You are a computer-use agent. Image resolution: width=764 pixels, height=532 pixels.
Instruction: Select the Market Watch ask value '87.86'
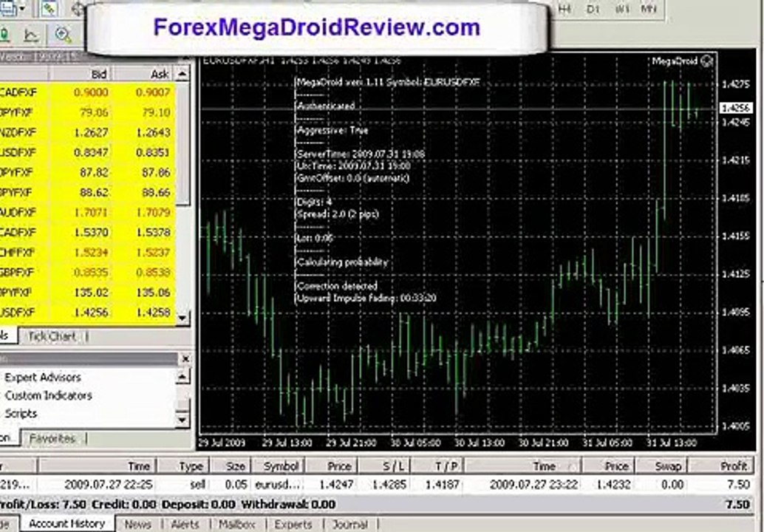coord(156,172)
